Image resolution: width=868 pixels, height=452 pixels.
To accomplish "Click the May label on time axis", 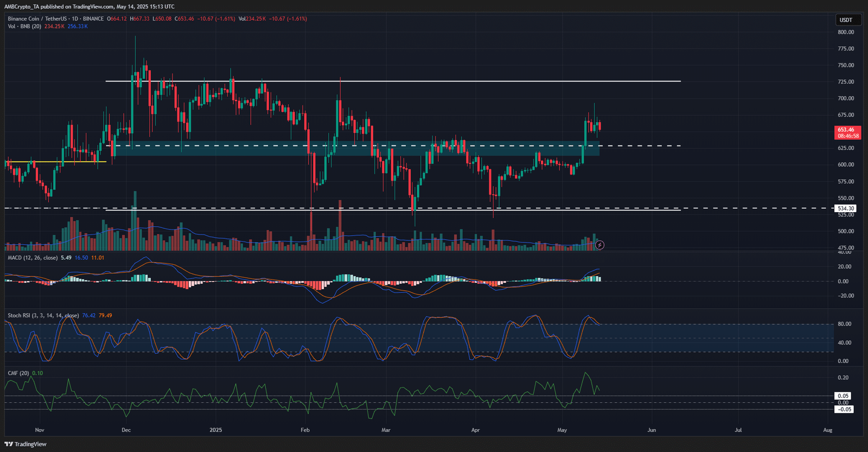I will tap(562, 430).
